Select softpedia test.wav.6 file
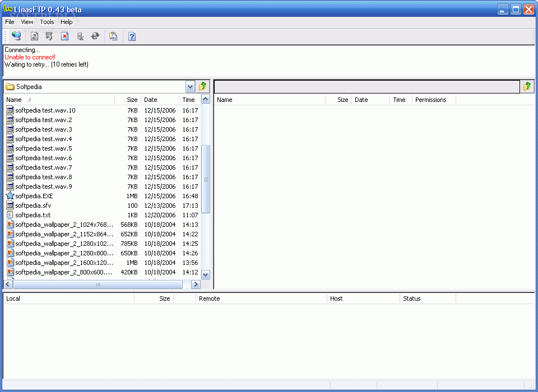This screenshot has height=392, width=538. 44,158
